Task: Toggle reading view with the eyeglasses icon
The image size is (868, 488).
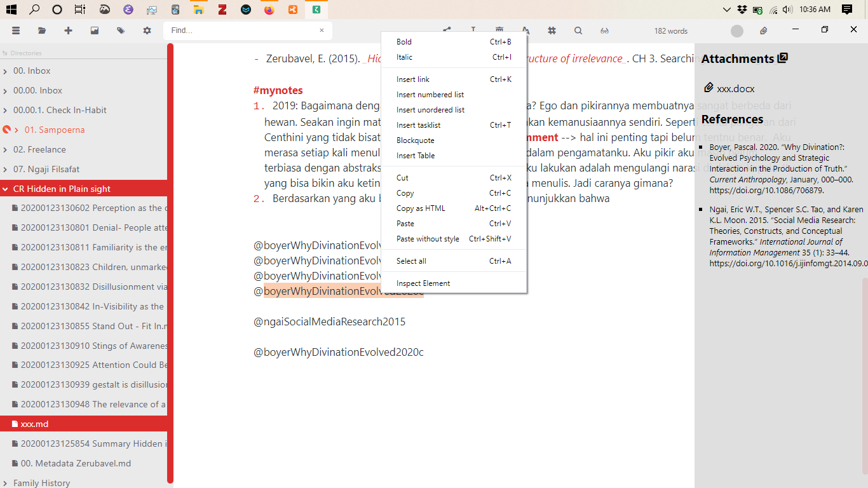Action: (x=604, y=30)
